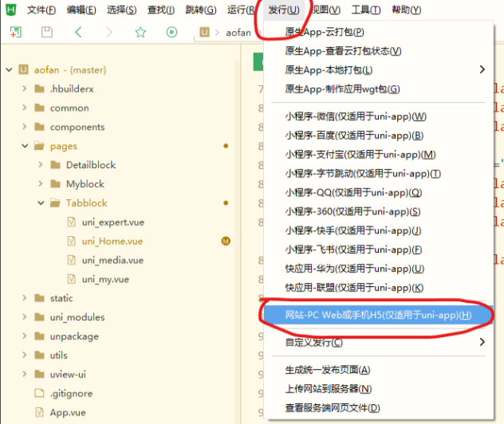The width and height of the screenshot is (504, 424).
Task: Click the uni_Home.vue file icon
Action: (x=71, y=241)
